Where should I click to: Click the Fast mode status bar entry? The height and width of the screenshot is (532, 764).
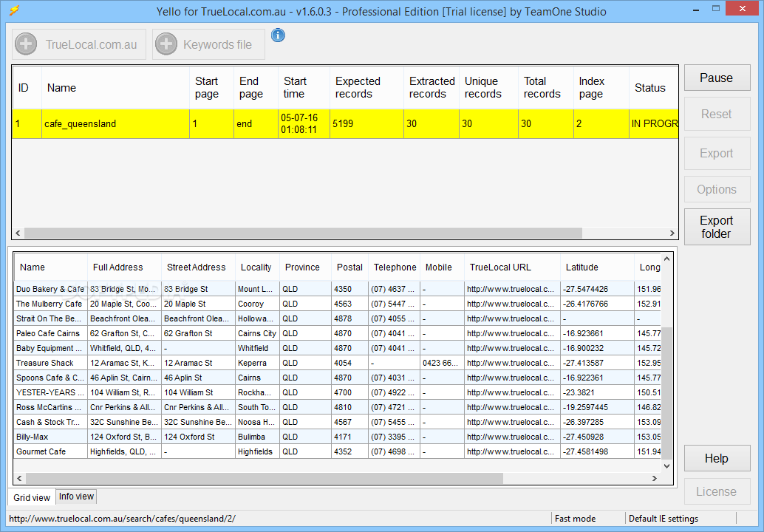[x=575, y=519]
